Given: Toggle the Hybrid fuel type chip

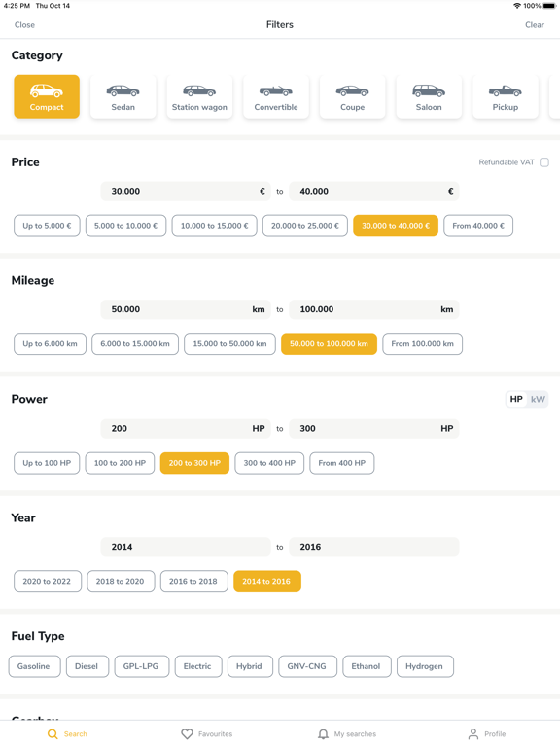Looking at the screenshot, I should [x=249, y=666].
